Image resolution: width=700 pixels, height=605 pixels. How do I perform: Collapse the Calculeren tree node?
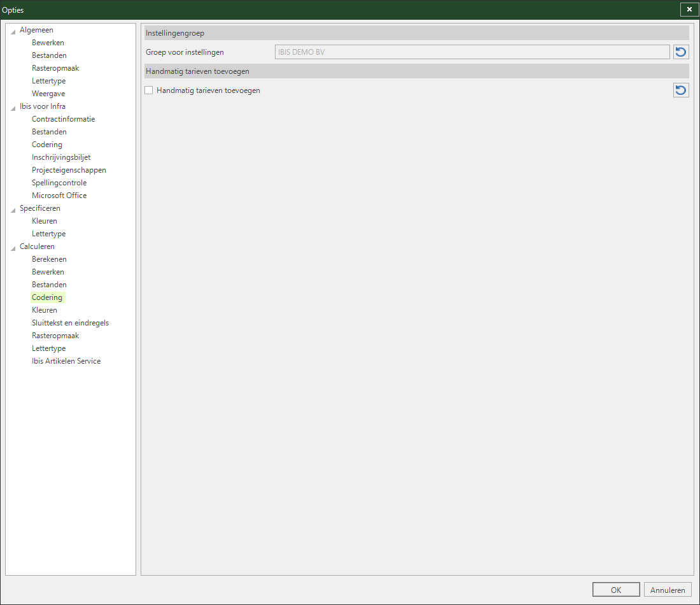pos(13,248)
